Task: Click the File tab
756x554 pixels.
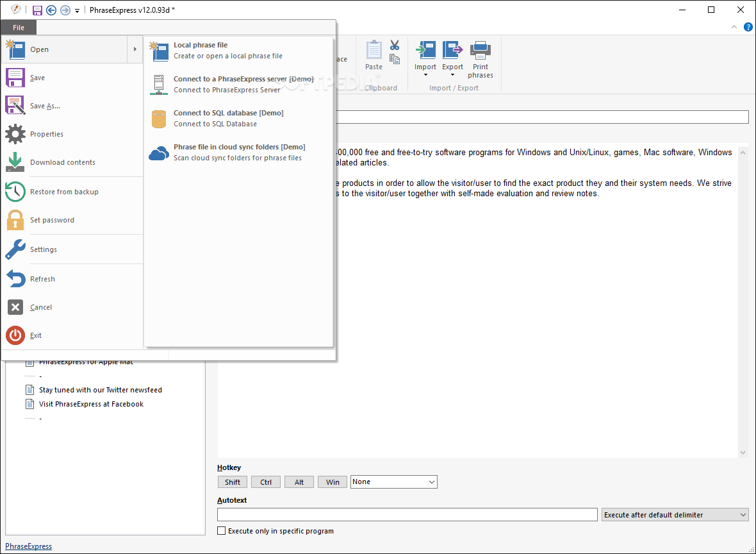Action: click(19, 28)
